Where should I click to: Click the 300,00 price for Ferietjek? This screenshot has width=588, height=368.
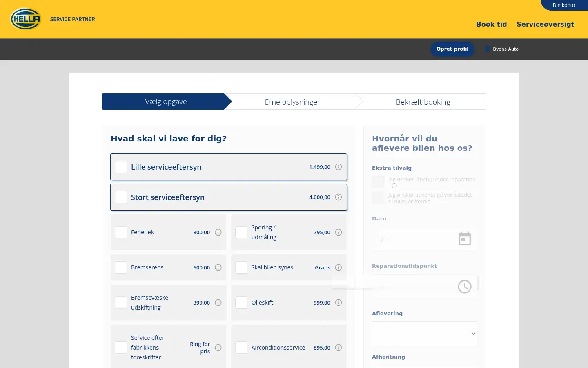(202, 232)
